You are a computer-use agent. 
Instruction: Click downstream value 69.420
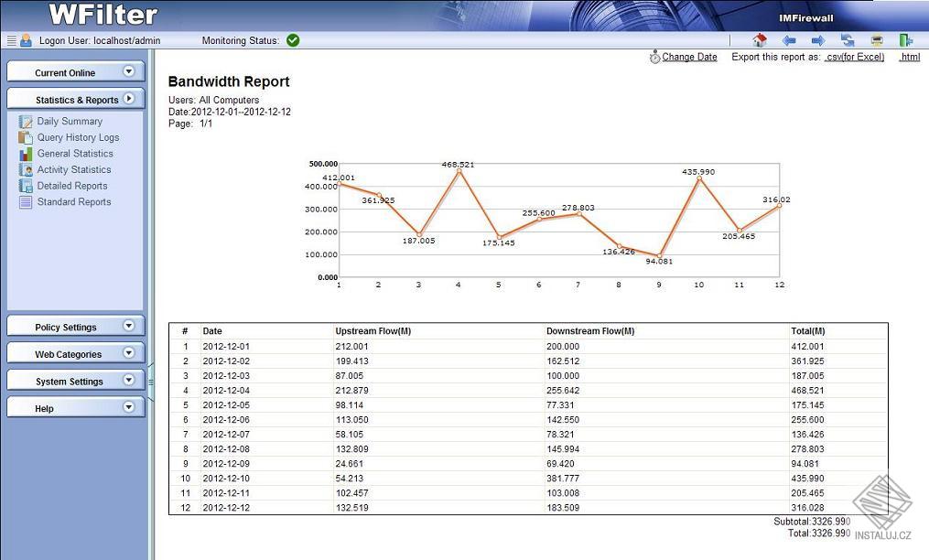pos(560,464)
